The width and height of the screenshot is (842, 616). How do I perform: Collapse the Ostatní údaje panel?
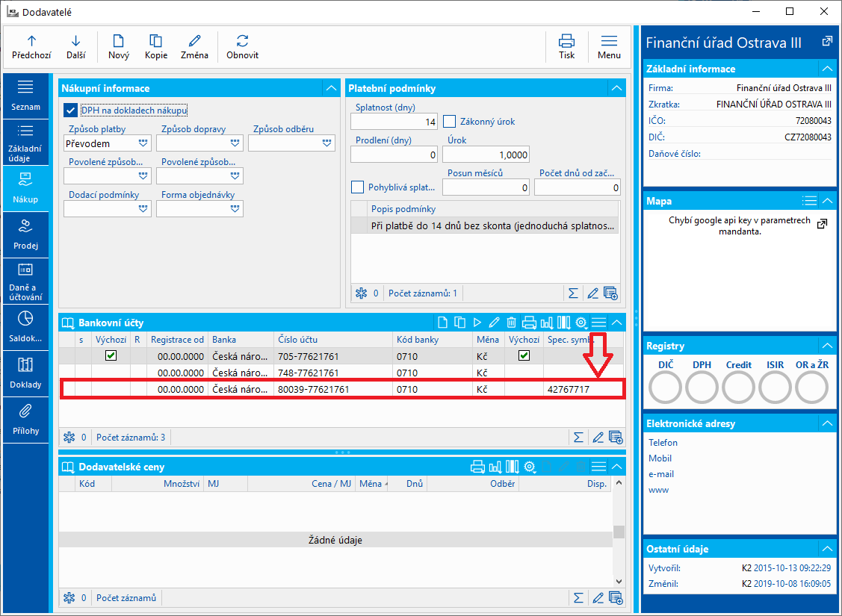tap(828, 549)
